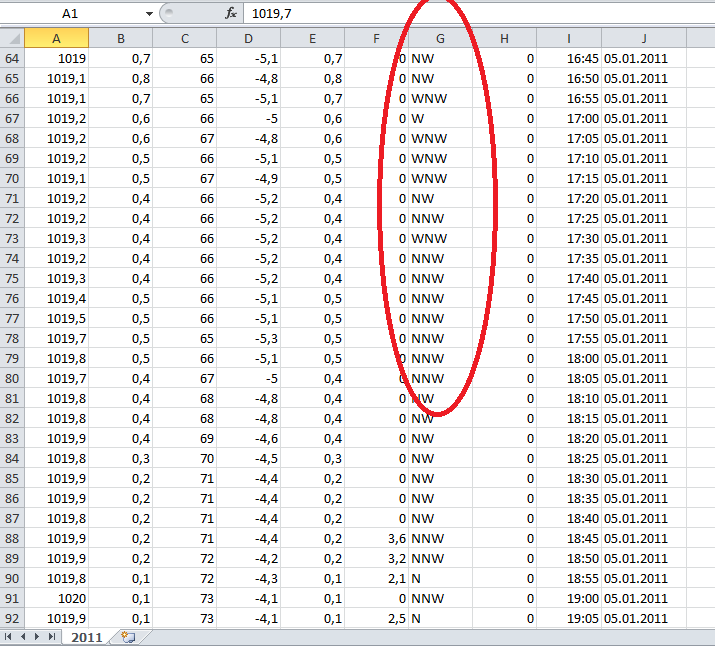Select column F header

coord(377,38)
